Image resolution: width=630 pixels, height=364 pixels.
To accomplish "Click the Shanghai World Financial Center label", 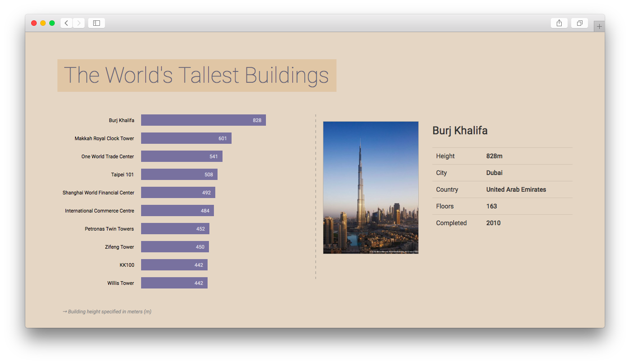I will [x=99, y=193].
